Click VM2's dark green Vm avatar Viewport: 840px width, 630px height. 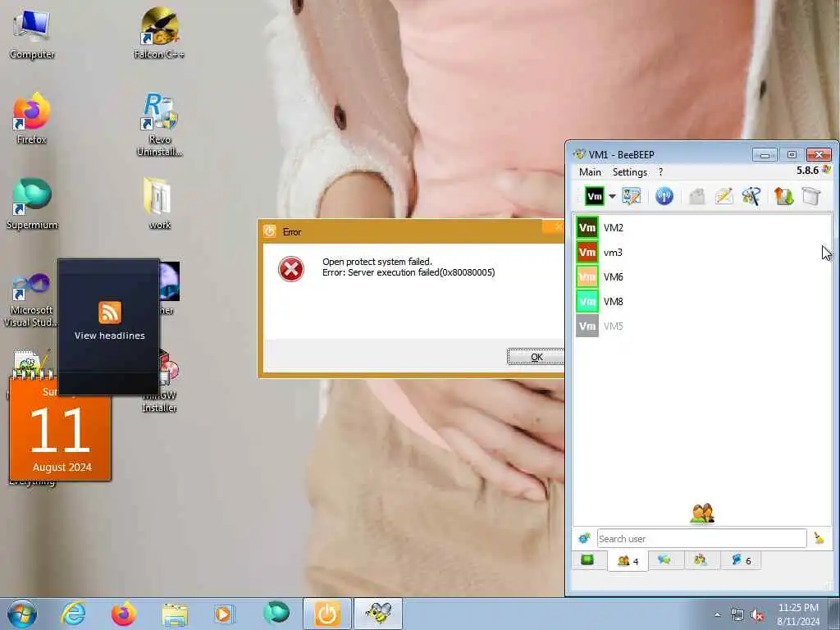[587, 228]
